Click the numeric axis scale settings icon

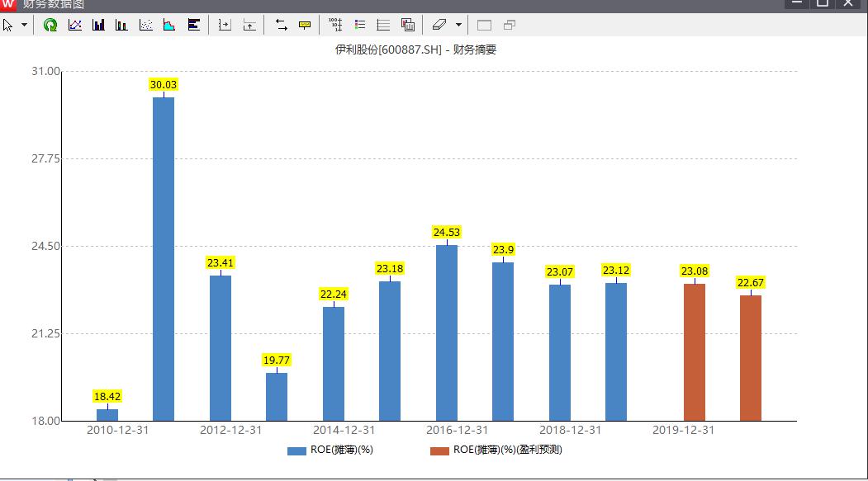(x=335, y=26)
